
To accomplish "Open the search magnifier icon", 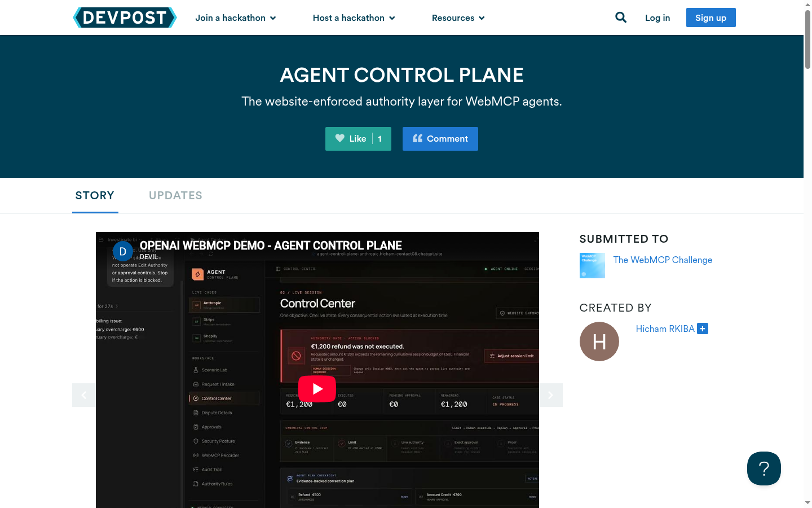I will tap(621, 17).
